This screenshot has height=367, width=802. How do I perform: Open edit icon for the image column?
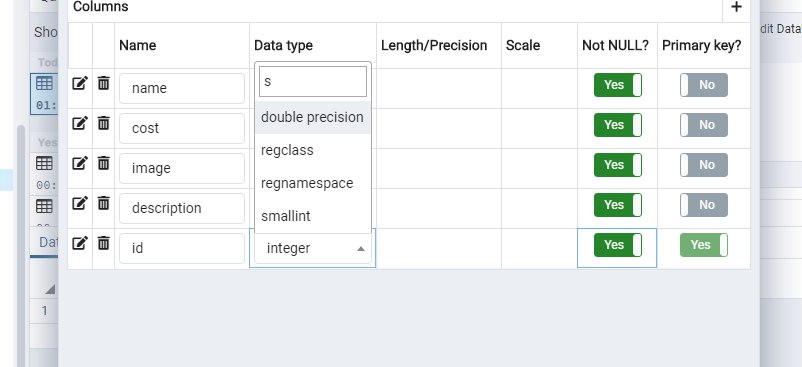coord(79,163)
